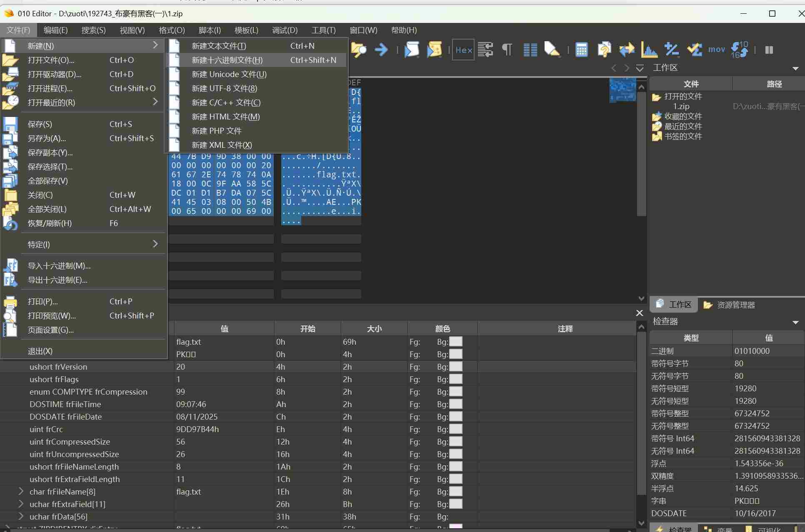Click the Find in Files icon

coord(358,50)
